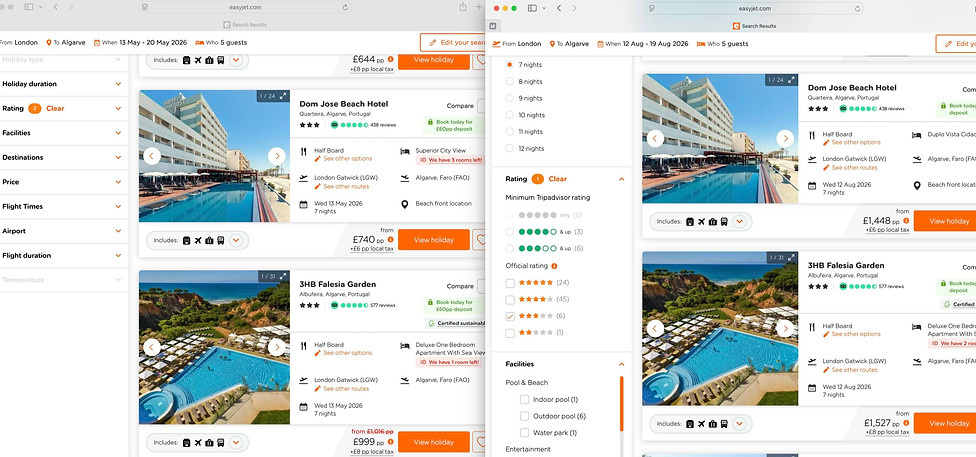The image size is (976, 457).
Task: Click address bar in left Safari window
Action: 245,7
